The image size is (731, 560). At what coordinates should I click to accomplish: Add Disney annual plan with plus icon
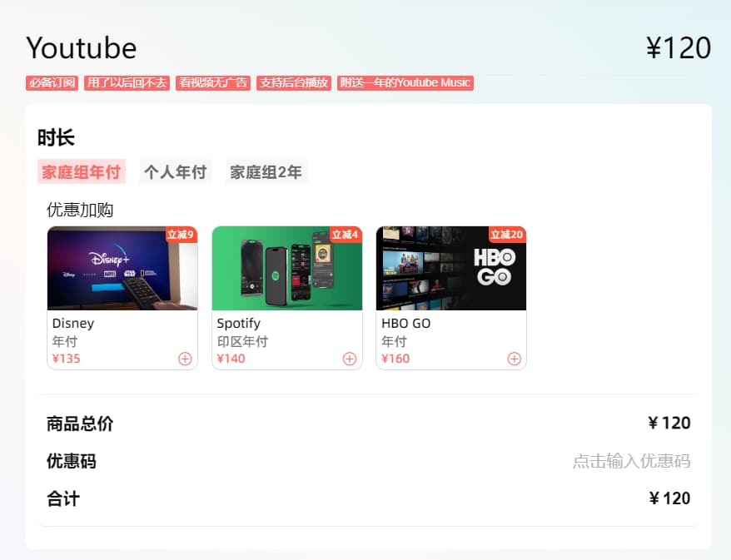click(x=185, y=359)
